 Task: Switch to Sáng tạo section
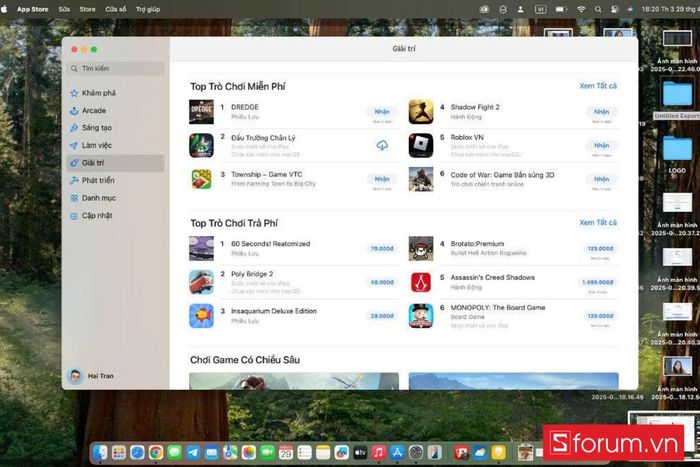pyautogui.click(x=116, y=128)
